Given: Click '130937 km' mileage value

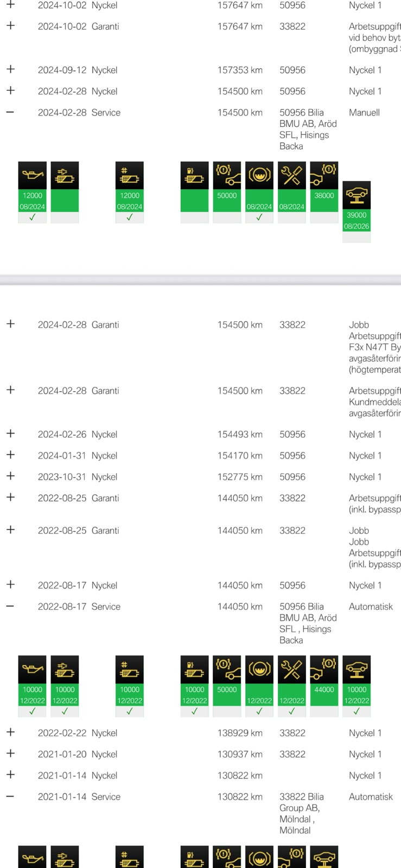Looking at the screenshot, I should pyautogui.click(x=240, y=754).
